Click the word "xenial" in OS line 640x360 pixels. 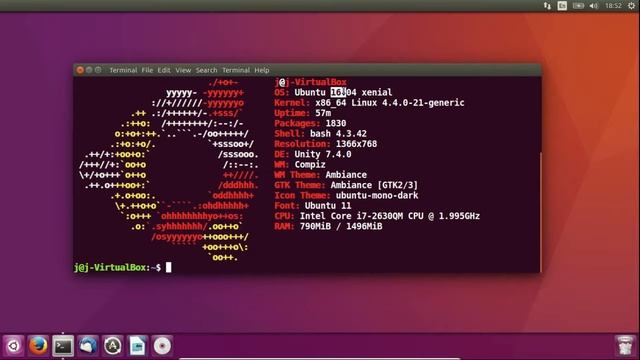click(377, 93)
